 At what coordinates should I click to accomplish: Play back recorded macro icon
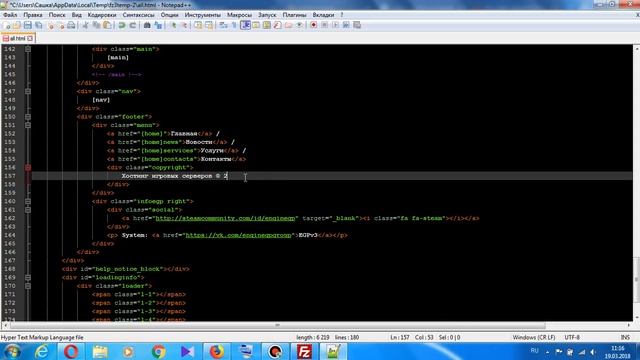coord(335,25)
